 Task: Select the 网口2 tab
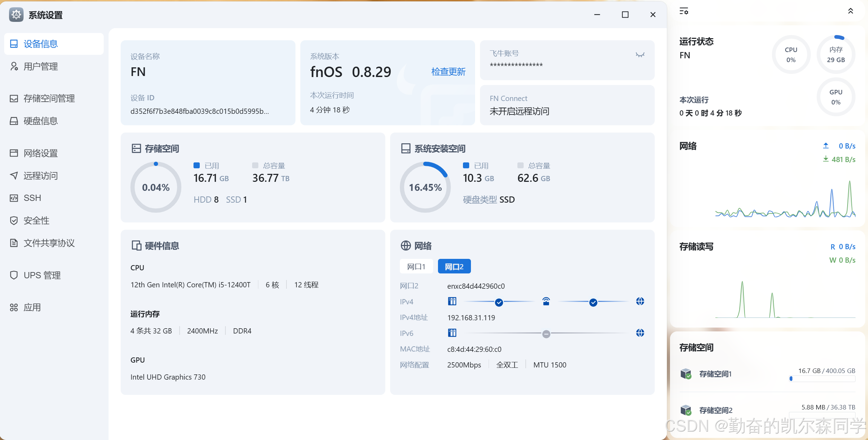[x=454, y=266]
